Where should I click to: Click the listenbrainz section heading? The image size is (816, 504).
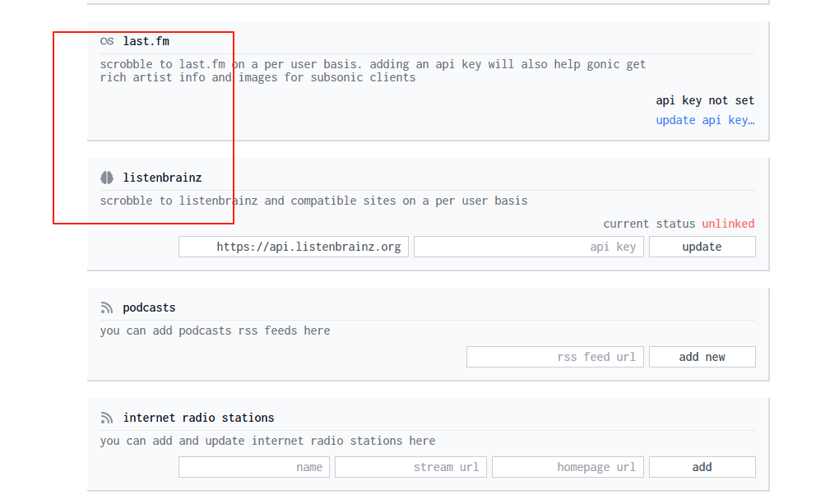click(162, 178)
